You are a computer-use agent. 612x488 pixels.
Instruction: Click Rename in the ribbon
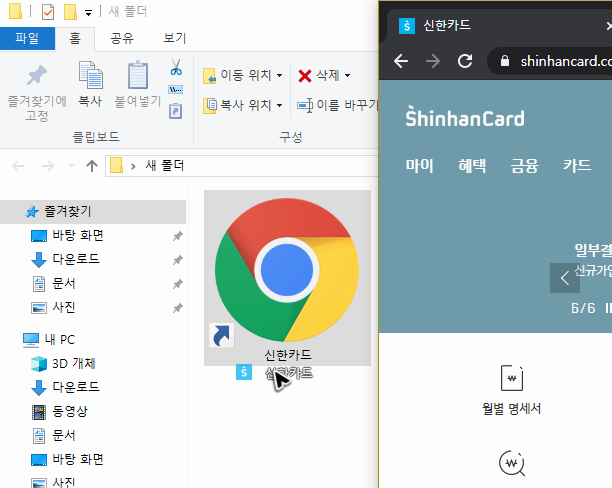[x=337, y=105]
